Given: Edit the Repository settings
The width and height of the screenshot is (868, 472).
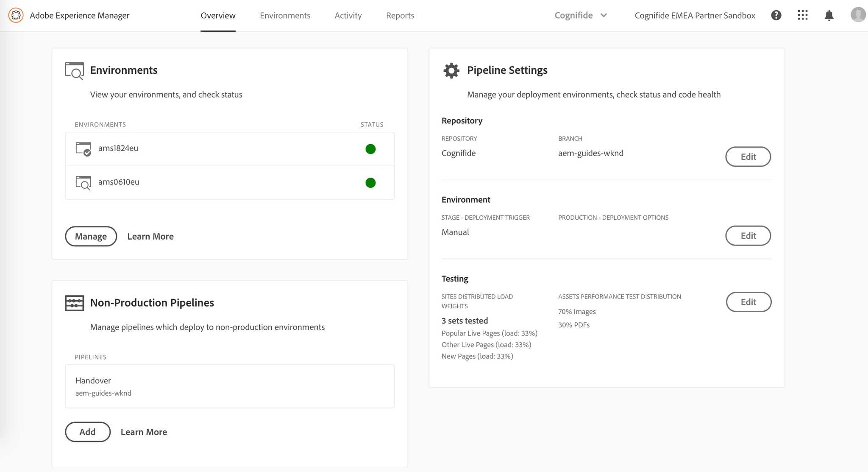Looking at the screenshot, I should coord(748,156).
